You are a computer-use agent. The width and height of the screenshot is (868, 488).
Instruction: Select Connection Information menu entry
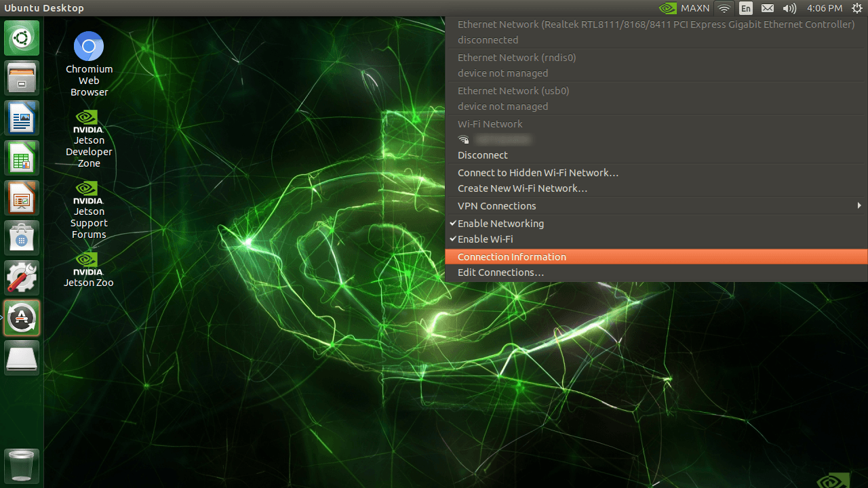[x=656, y=257]
